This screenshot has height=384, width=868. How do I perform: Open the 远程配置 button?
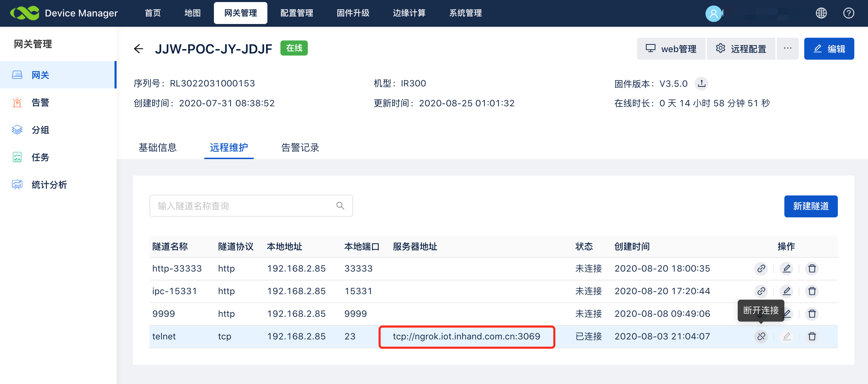[x=741, y=49]
